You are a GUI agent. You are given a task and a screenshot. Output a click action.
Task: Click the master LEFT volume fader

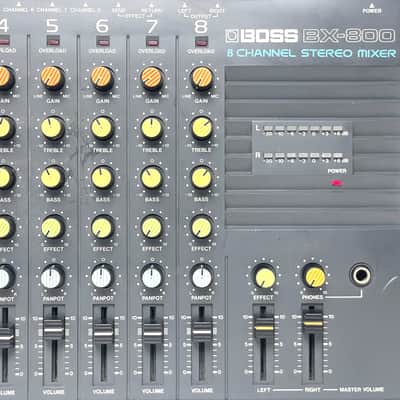coord(264,328)
